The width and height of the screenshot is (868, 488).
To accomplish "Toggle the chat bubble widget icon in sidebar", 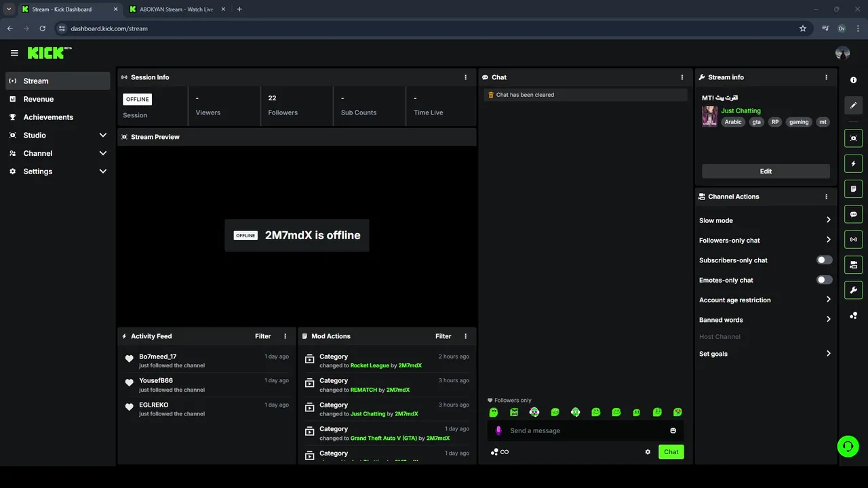I will pos(853,214).
